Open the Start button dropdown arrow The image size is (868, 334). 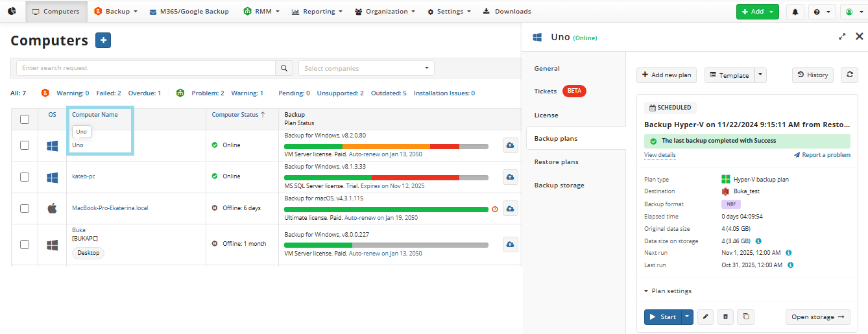click(687, 317)
